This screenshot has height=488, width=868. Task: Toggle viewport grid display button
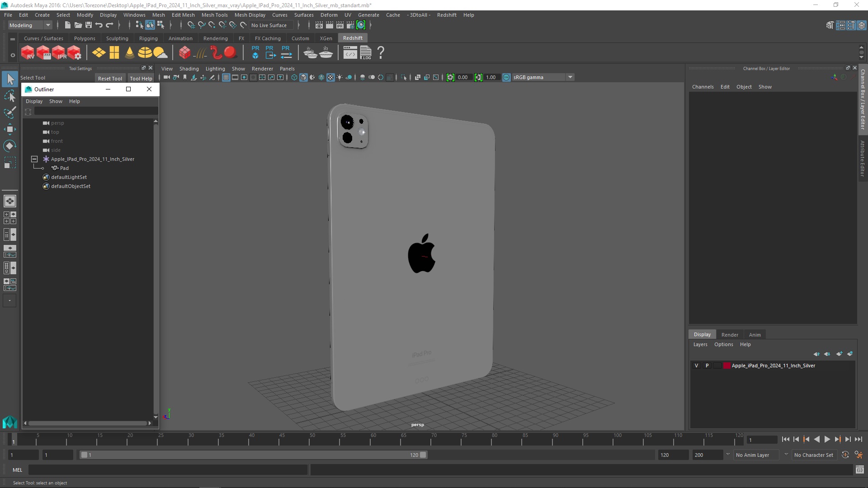(226, 77)
